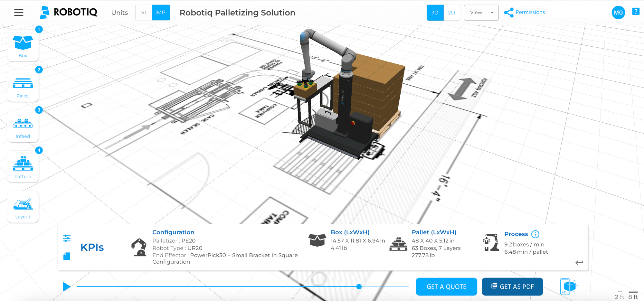Click the open box icon in KPIs
This screenshot has width=644, height=301.
pos(317,240)
